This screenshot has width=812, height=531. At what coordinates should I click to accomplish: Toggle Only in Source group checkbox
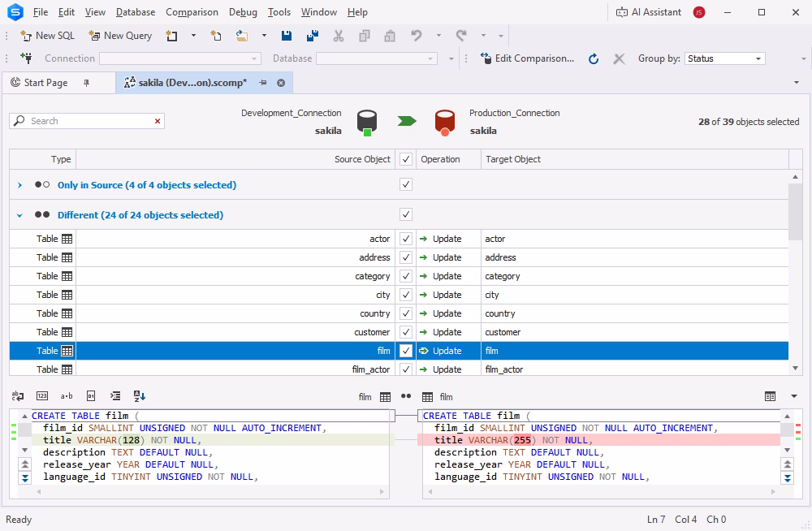click(x=406, y=184)
